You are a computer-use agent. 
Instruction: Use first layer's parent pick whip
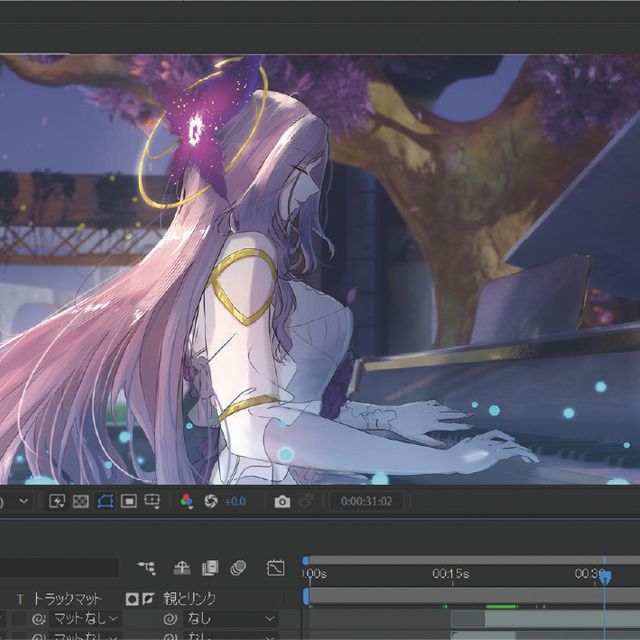click(x=169, y=619)
